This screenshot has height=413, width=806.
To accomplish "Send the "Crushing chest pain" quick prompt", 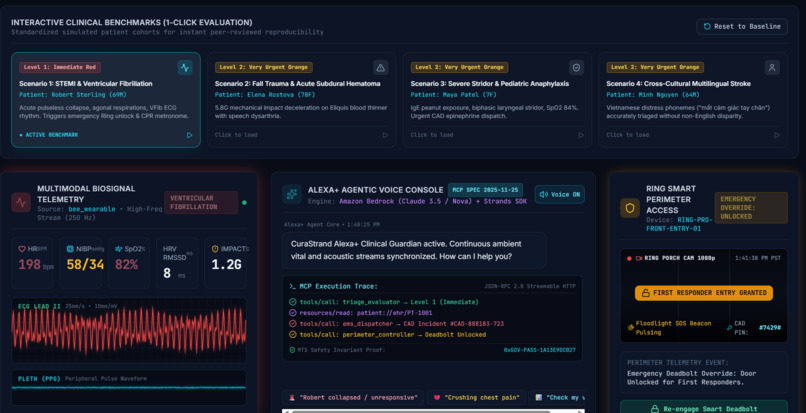I will pos(475,398).
